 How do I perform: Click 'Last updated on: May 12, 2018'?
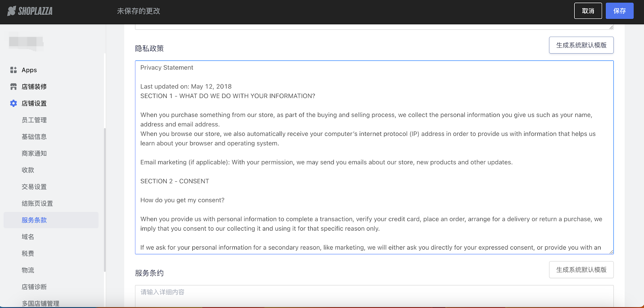tap(186, 87)
